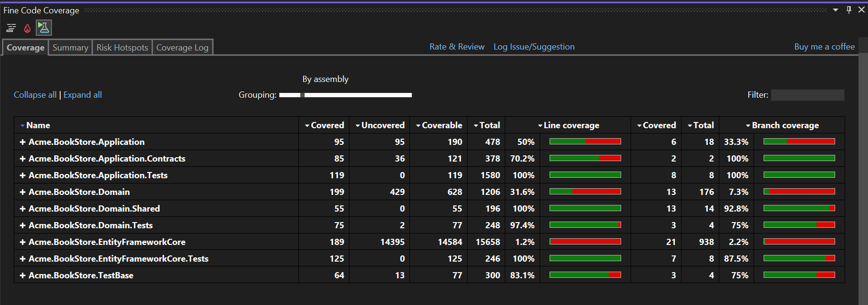This screenshot has width=868, height=305.
Task: Open the Rate & Review link
Action: pyautogui.click(x=457, y=47)
